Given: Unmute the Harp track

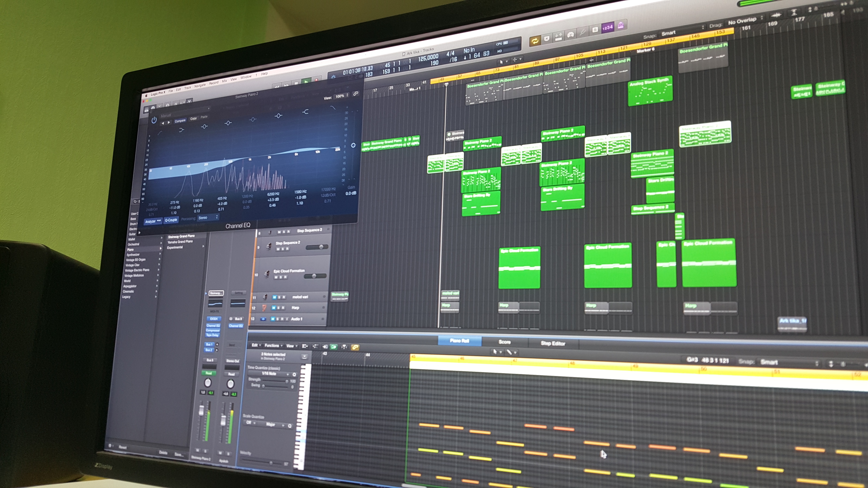Looking at the screenshot, I should click(273, 308).
